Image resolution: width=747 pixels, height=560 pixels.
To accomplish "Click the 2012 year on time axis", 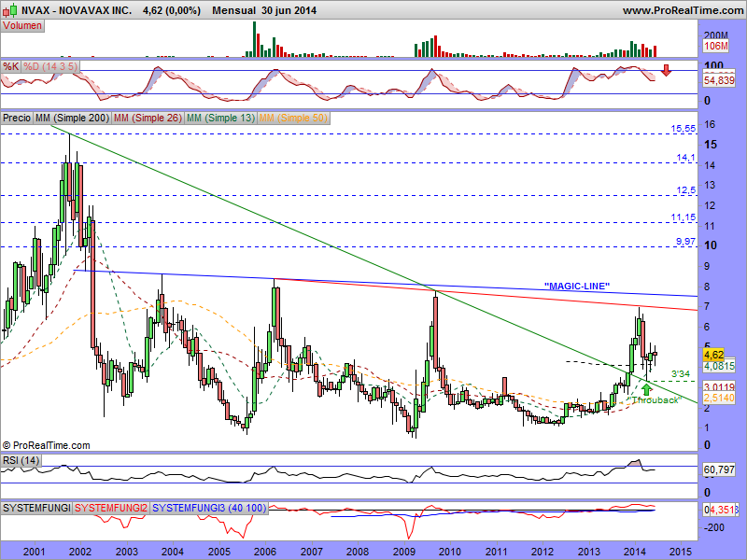I will point(543,552).
